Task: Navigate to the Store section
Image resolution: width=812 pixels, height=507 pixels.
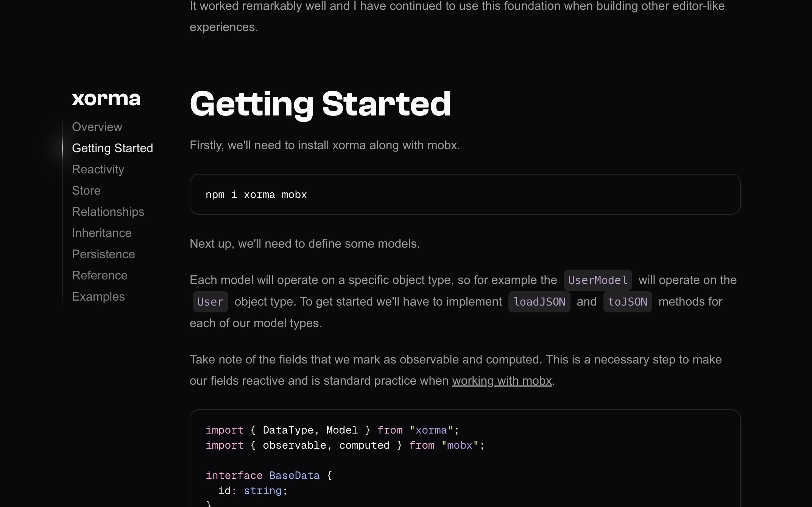Action: [x=86, y=190]
